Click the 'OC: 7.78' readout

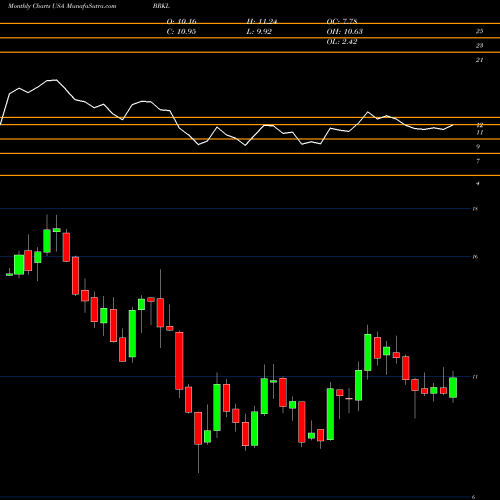[342, 21]
